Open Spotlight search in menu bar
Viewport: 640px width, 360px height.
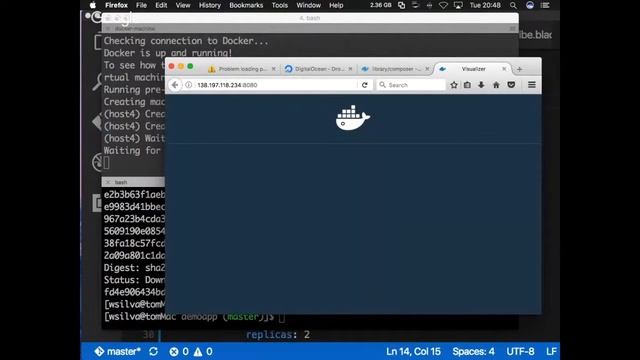pos(513,5)
